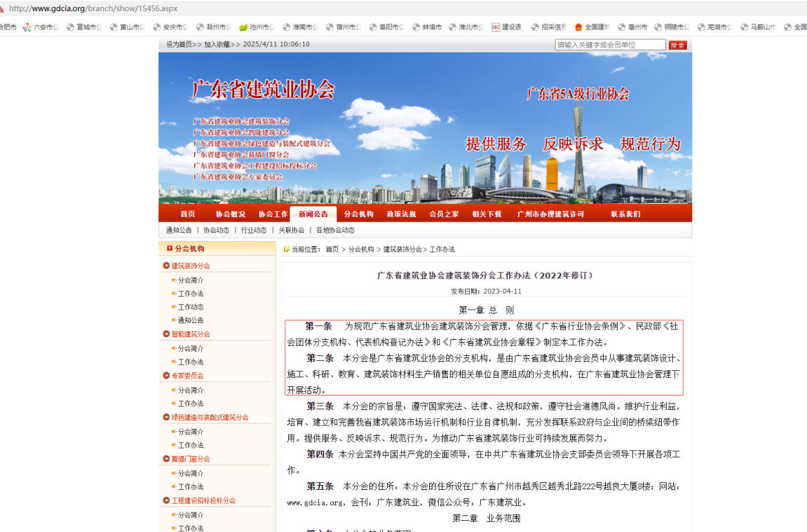Open 工作动态 under 建筑装饰分会
Screen dimensions: 807x532
pos(191,307)
